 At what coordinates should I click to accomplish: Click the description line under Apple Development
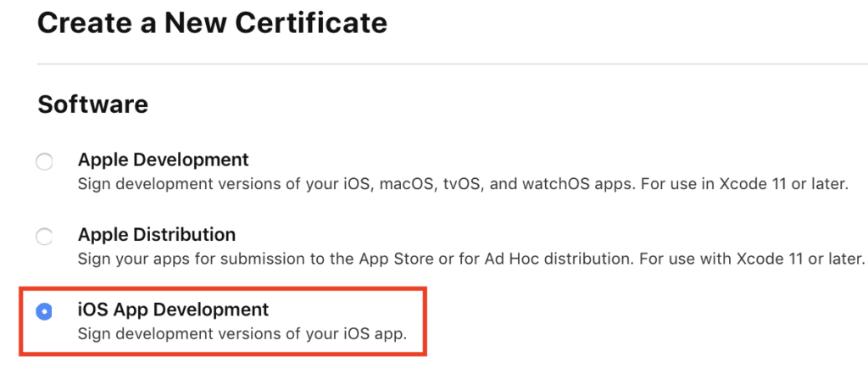coord(462,183)
